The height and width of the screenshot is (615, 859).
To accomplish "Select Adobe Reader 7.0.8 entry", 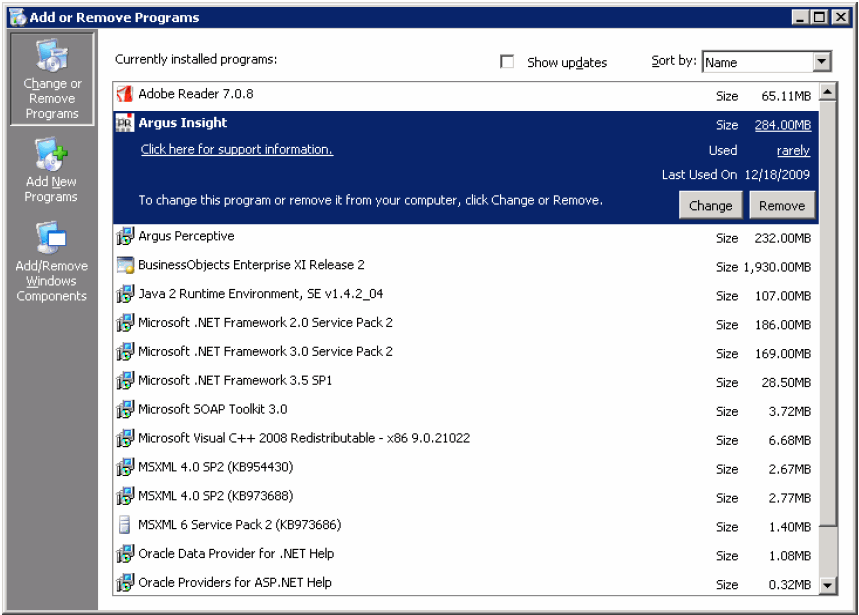I will pos(466,95).
